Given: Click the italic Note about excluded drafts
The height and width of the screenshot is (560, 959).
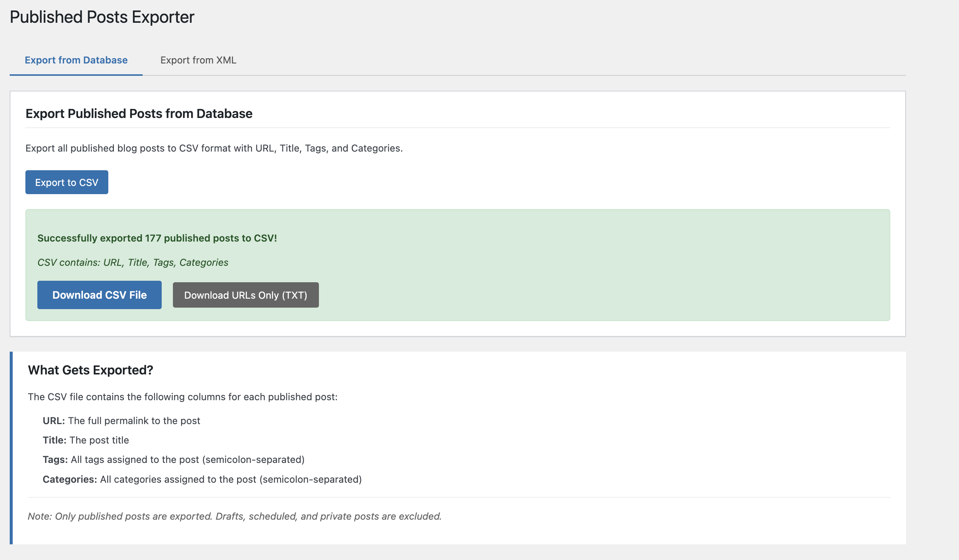Looking at the screenshot, I should pyautogui.click(x=235, y=516).
